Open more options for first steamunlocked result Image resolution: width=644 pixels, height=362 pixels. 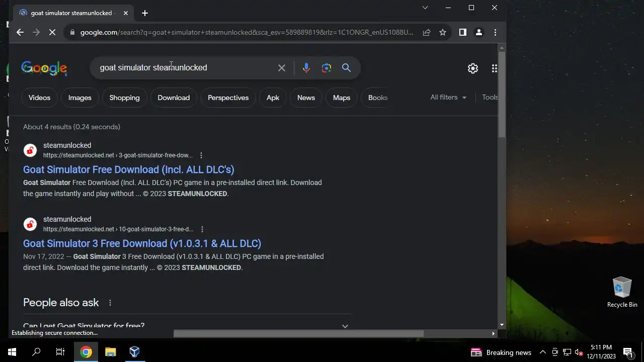pos(201,155)
